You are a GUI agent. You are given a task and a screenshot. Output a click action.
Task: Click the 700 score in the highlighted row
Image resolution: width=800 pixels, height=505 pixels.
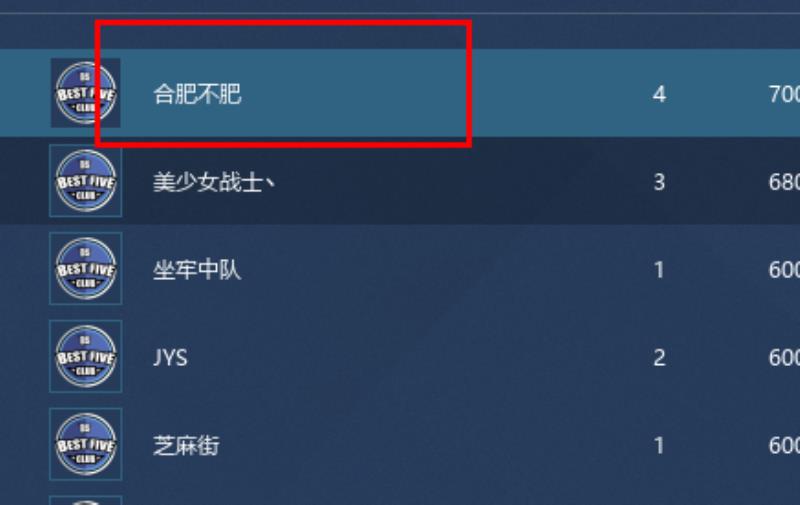(784, 94)
